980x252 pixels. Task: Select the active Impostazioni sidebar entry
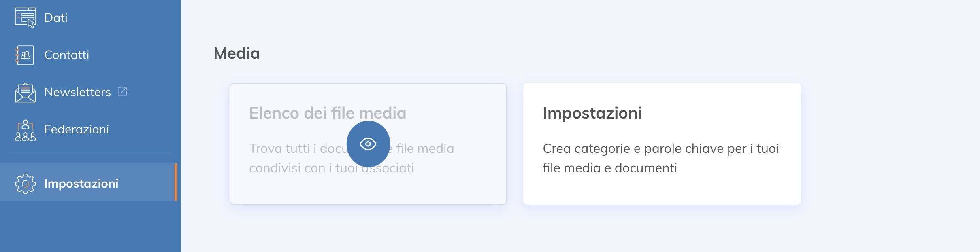pos(81,183)
